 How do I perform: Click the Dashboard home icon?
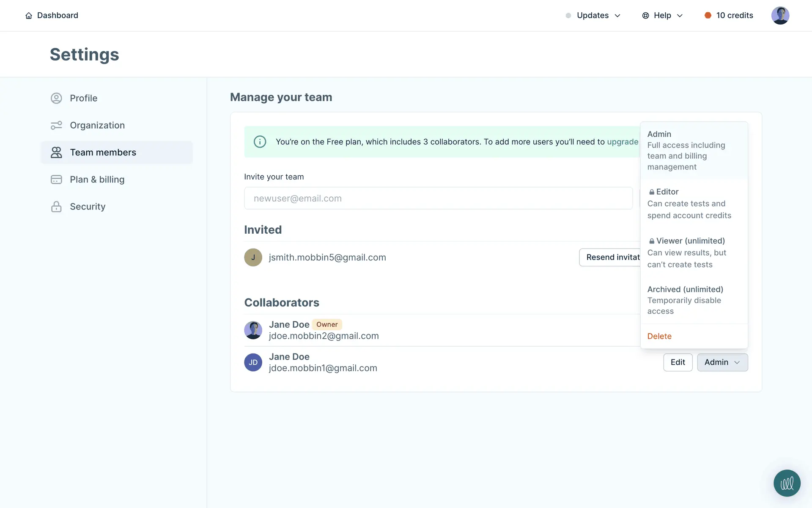[29, 16]
